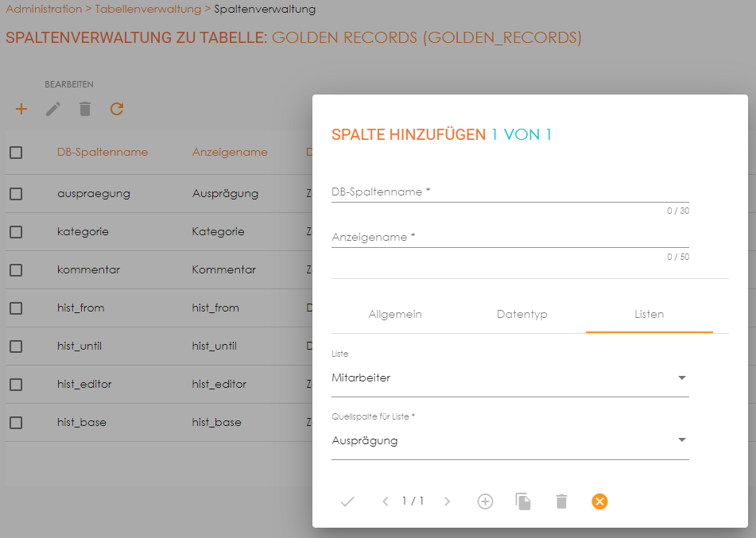The width and height of the screenshot is (756, 538).
Task: Close dialog with the orange X icon
Action: click(599, 501)
